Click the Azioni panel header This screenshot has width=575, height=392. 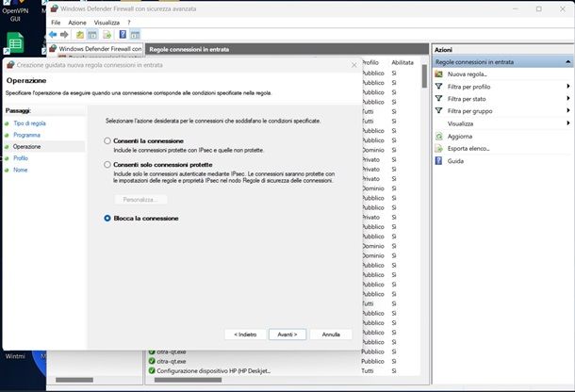(502, 50)
